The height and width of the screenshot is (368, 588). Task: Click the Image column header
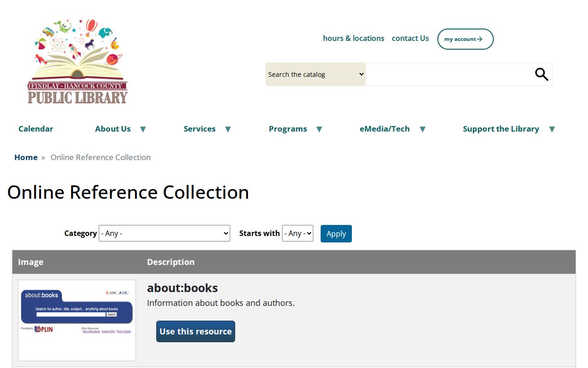coord(31,262)
